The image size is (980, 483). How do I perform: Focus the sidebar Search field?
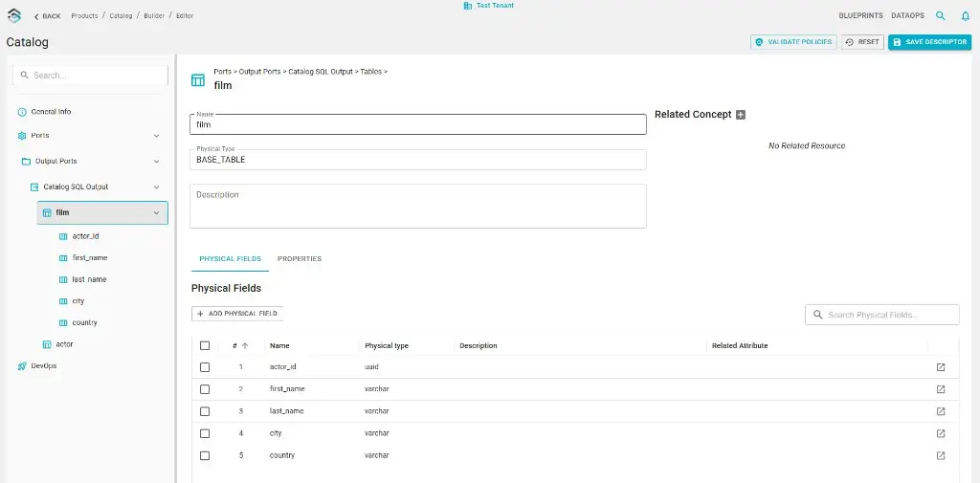click(91, 75)
